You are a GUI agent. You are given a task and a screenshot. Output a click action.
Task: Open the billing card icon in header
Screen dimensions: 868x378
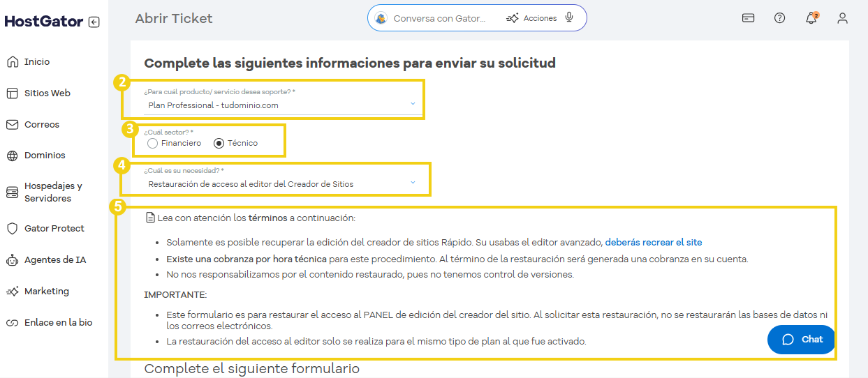[x=748, y=18]
